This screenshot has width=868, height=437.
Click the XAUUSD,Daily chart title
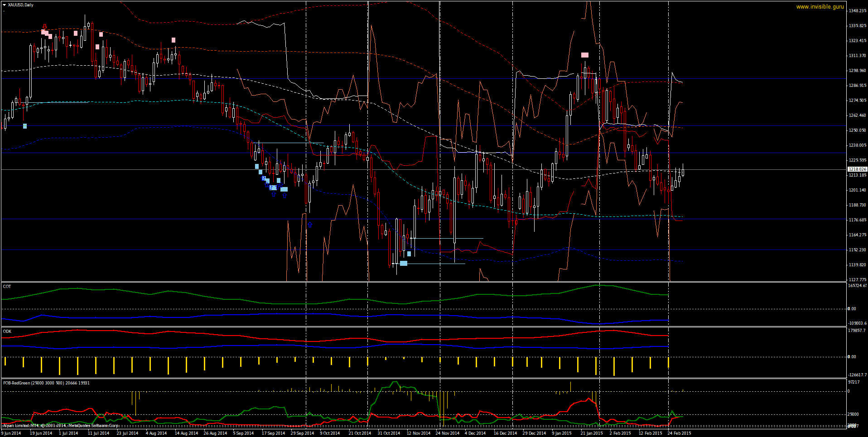coord(21,5)
